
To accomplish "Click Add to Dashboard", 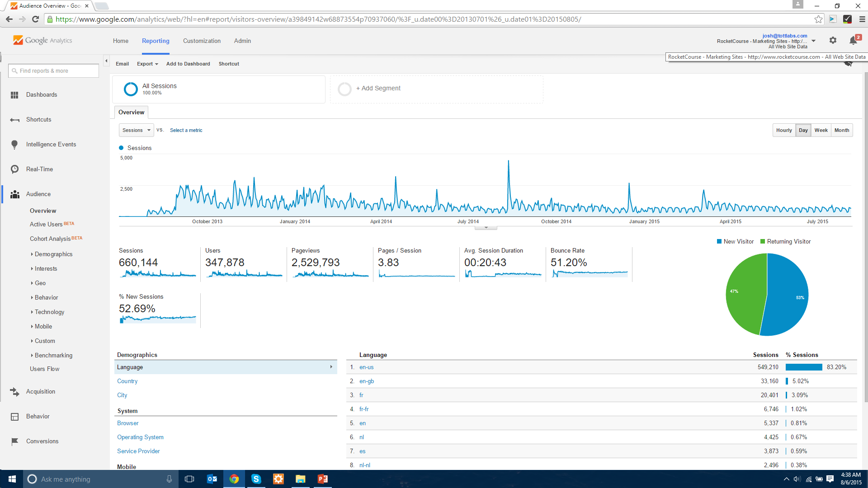I will point(188,64).
